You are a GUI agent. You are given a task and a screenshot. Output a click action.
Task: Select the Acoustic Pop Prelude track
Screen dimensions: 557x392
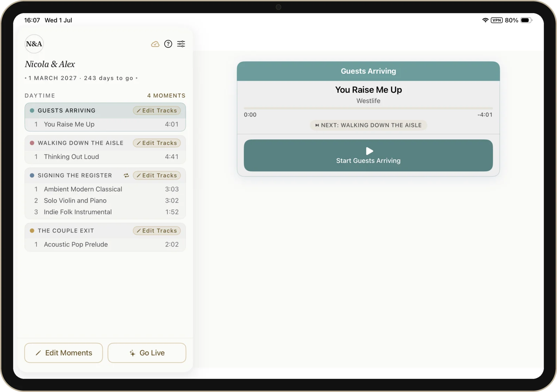point(105,244)
